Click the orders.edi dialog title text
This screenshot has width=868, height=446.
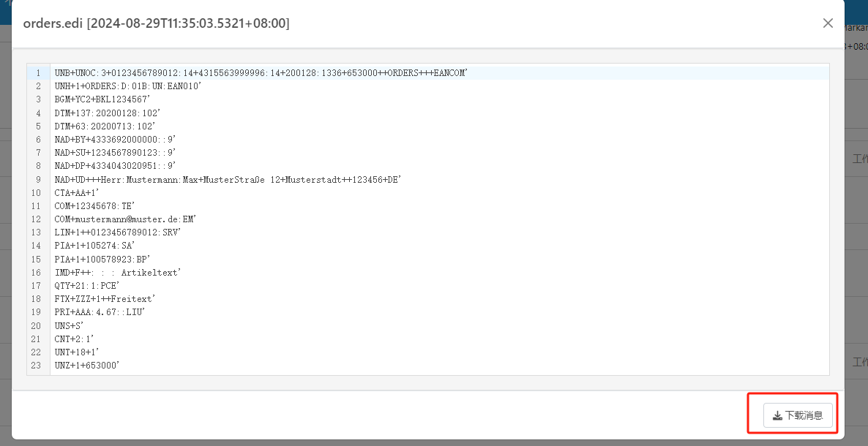point(156,23)
